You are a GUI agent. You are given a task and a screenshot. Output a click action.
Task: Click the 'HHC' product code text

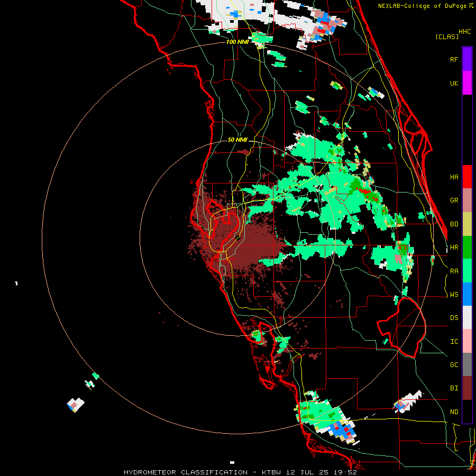click(x=464, y=32)
